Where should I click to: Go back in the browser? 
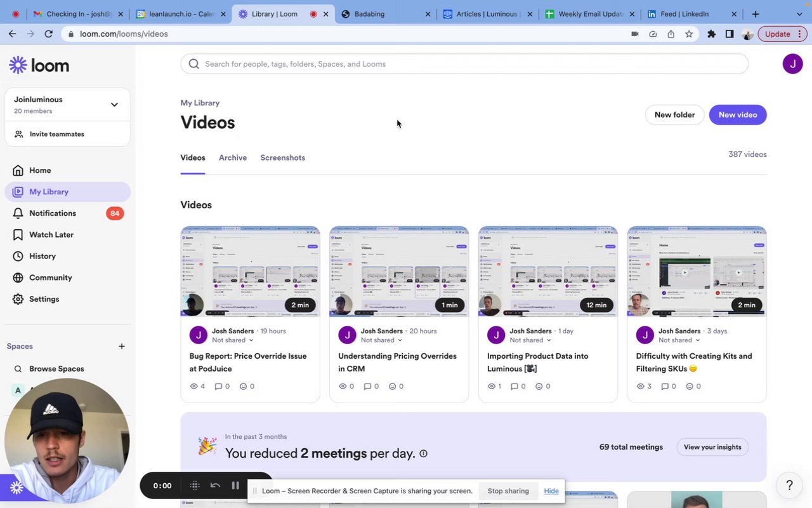pos(12,34)
